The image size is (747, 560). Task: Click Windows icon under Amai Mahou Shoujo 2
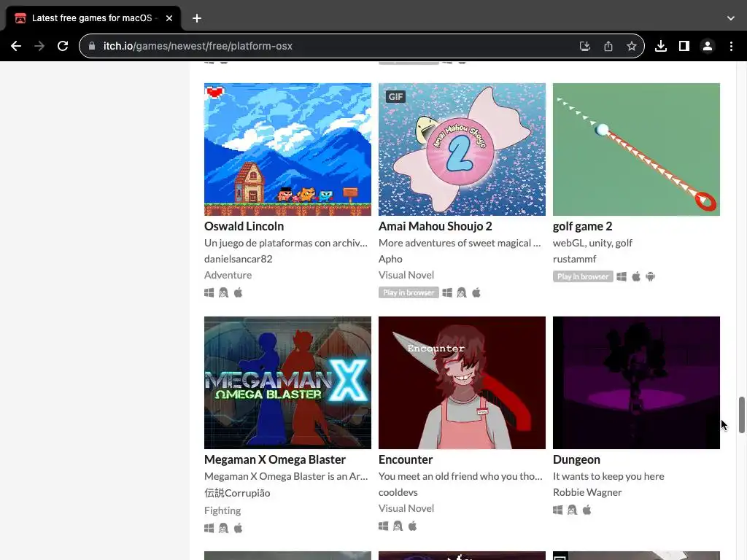coord(447,292)
